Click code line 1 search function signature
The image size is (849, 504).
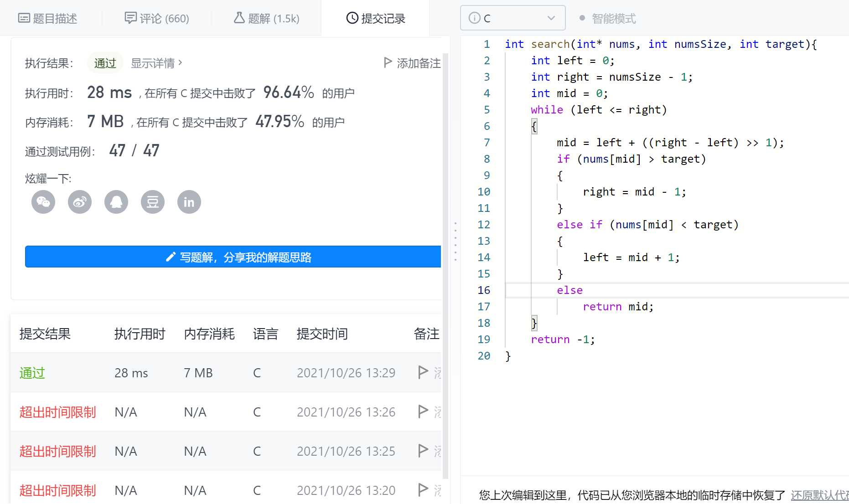[661, 44]
